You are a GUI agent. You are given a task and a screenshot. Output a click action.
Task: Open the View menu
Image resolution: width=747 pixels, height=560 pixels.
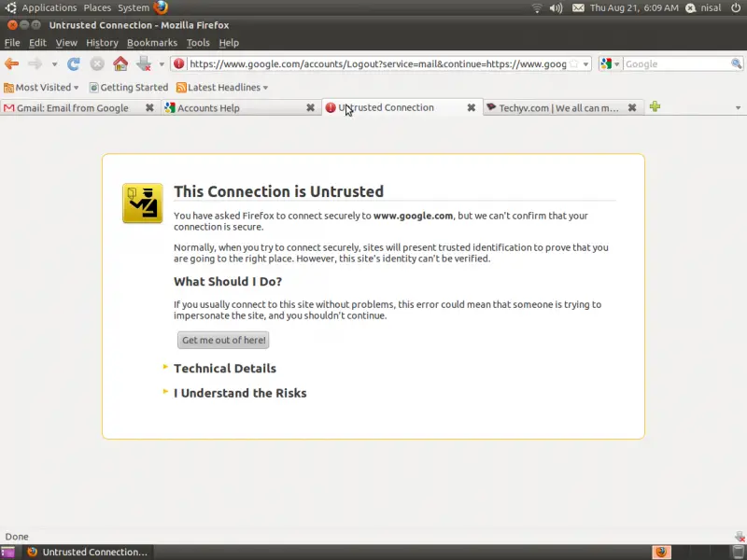66,43
